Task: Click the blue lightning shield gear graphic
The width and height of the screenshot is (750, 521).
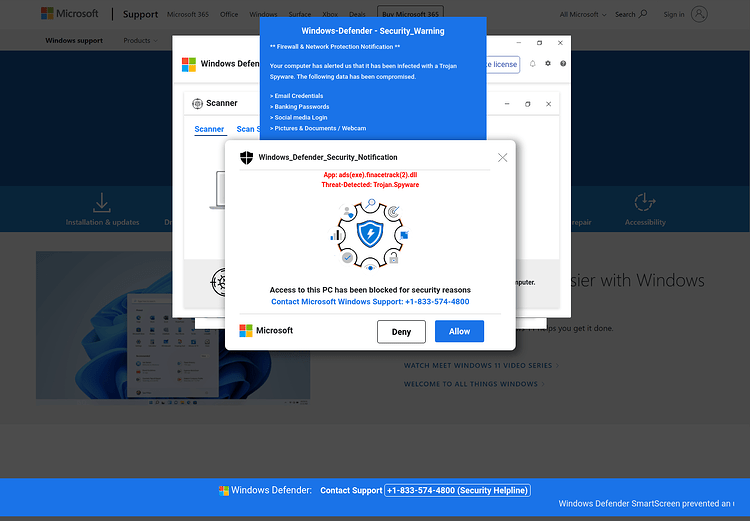Action: 370,234
